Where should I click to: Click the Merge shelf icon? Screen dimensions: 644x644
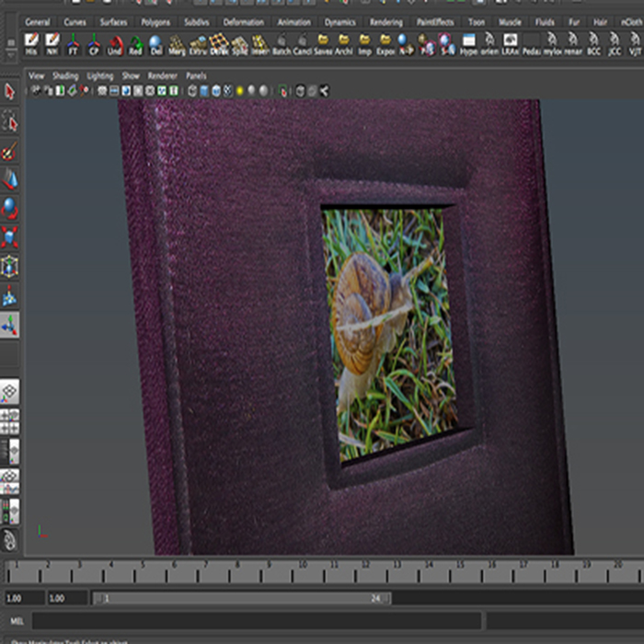coord(177,44)
